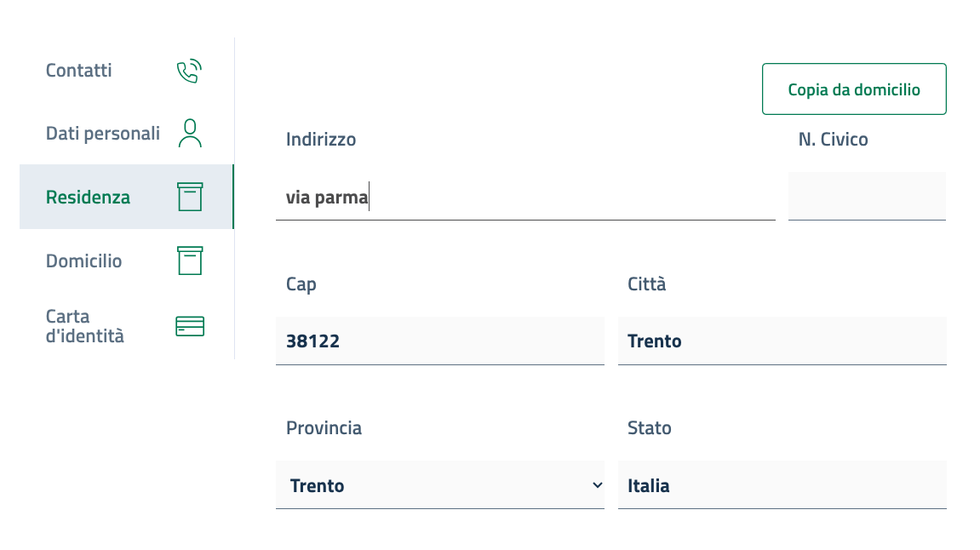Open the Contatti section label
This screenshot has height=550, width=980.
point(79,71)
